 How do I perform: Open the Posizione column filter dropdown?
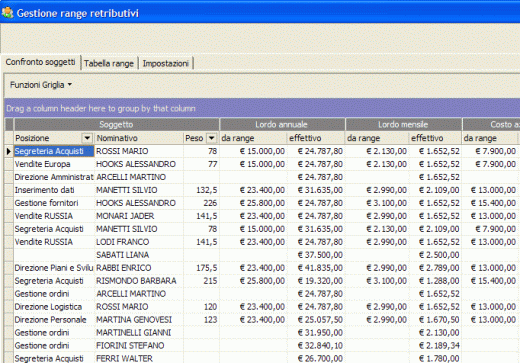(87, 138)
